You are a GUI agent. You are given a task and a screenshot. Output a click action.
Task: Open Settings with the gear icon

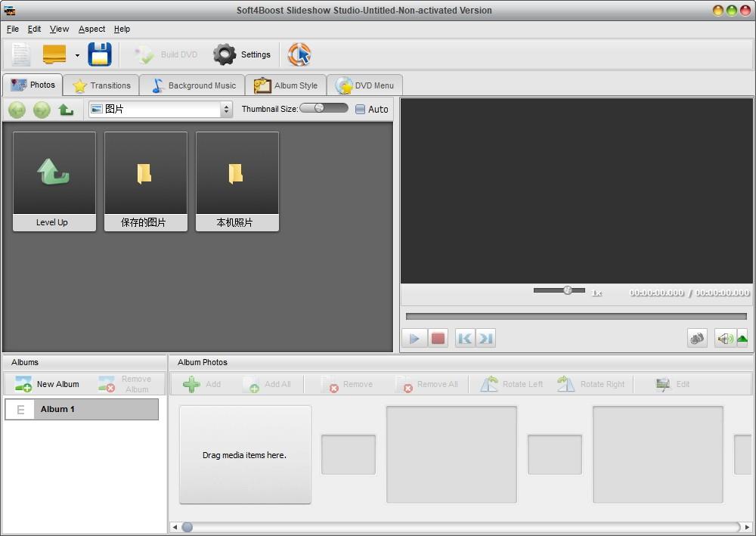[242, 54]
